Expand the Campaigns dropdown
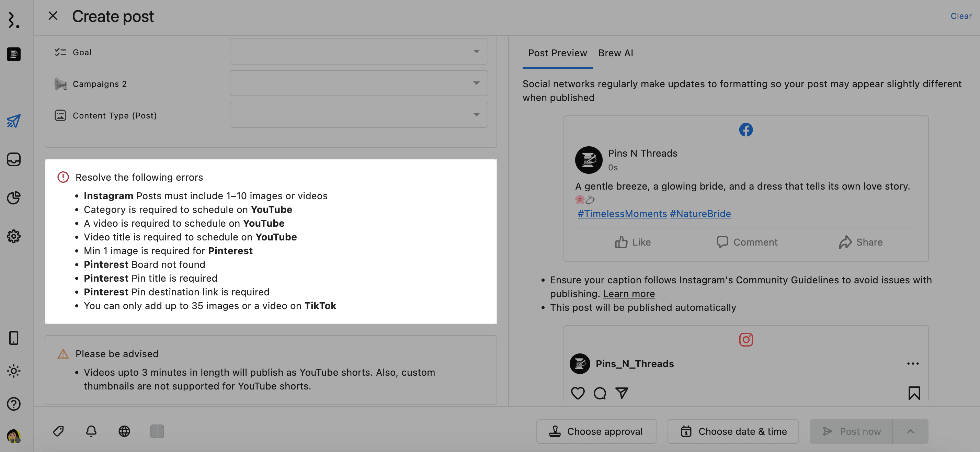Image resolution: width=980 pixels, height=452 pixels. pos(358,83)
